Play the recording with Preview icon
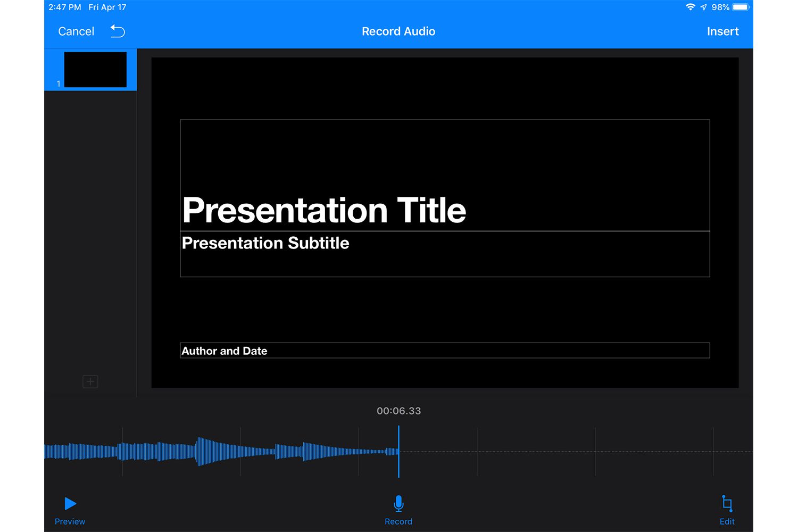The height and width of the screenshot is (532, 798). click(x=70, y=504)
